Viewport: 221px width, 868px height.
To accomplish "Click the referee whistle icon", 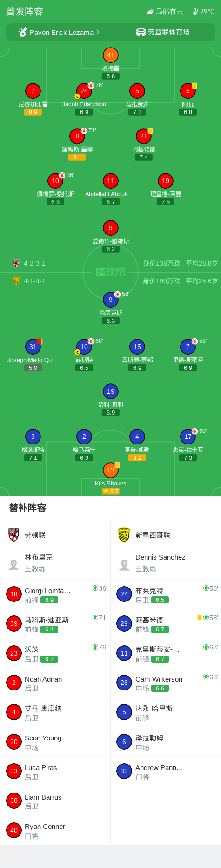I will [22, 32].
